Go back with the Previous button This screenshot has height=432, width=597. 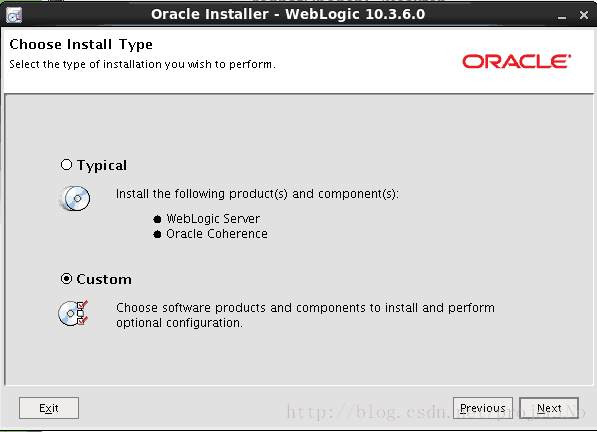pyautogui.click(x=482, y=408)
